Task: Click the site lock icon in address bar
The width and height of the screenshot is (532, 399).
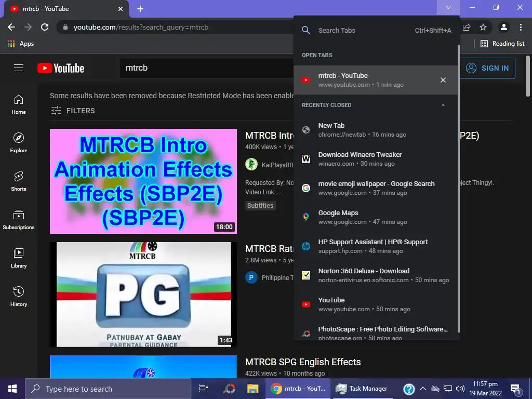Action: (65, 27)
